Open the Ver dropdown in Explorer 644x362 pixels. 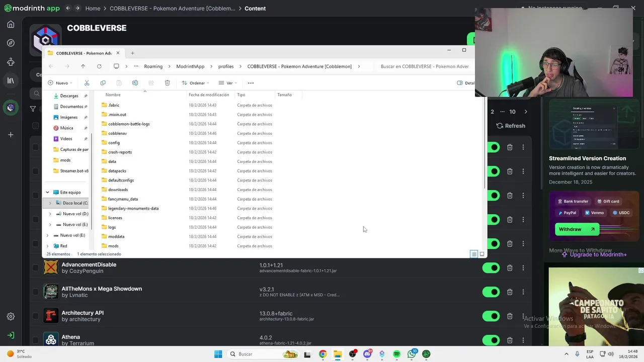228,83
